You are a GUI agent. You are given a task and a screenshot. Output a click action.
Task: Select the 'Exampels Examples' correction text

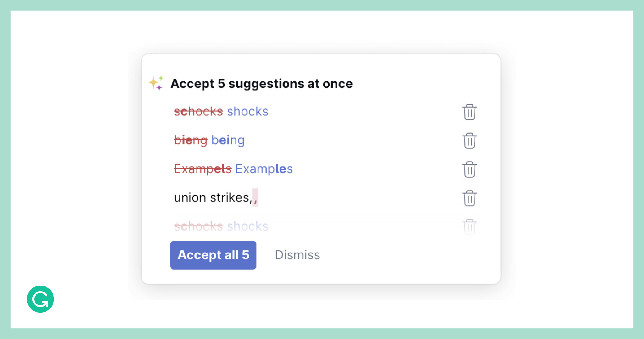coord(233,169)
